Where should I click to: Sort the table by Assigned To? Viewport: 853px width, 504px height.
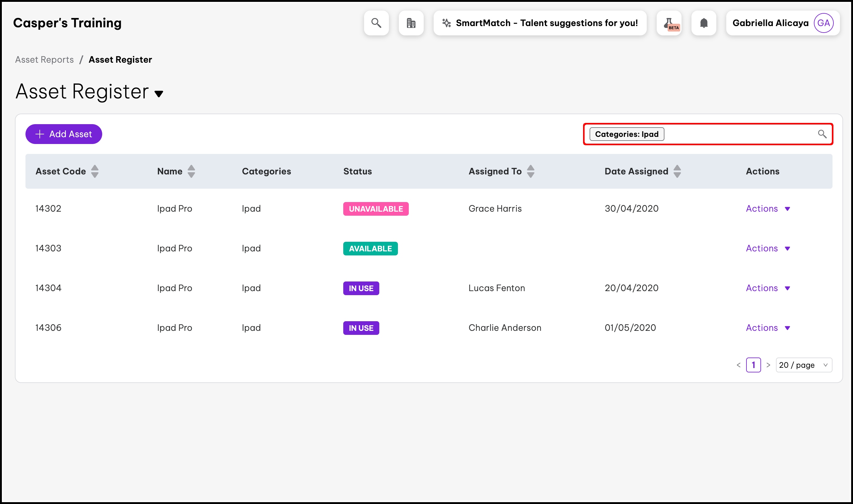point(531,171)
